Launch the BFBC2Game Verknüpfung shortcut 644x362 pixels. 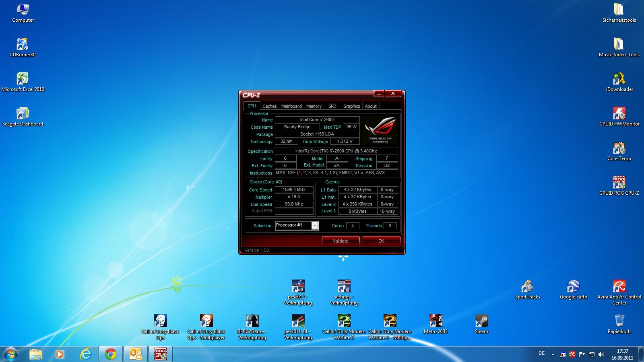(252, 327)
